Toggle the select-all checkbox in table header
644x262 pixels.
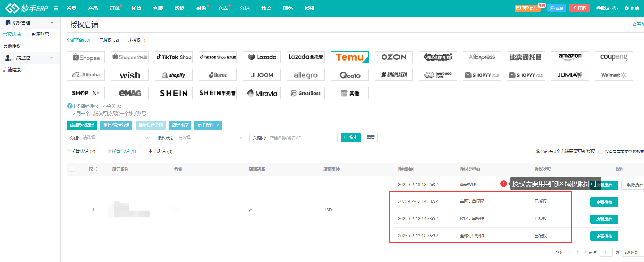tap(72, 169)
